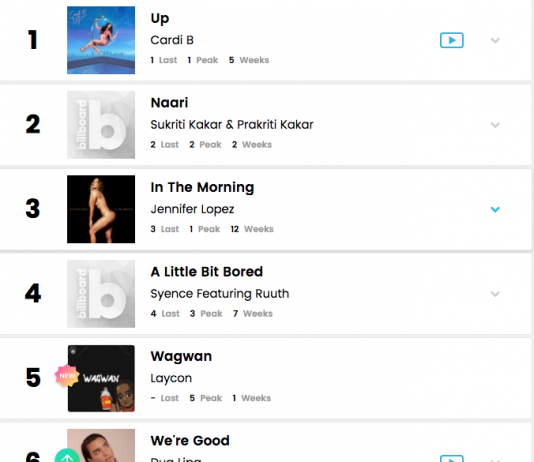The image size is (534, 462).
Task: Open Naari placeholder billboard cover image
Action: (x=101, y=125)
